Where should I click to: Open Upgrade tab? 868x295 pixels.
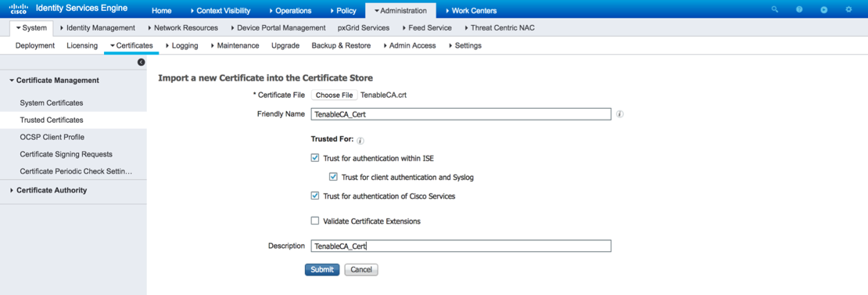click(x=285, y=45)
